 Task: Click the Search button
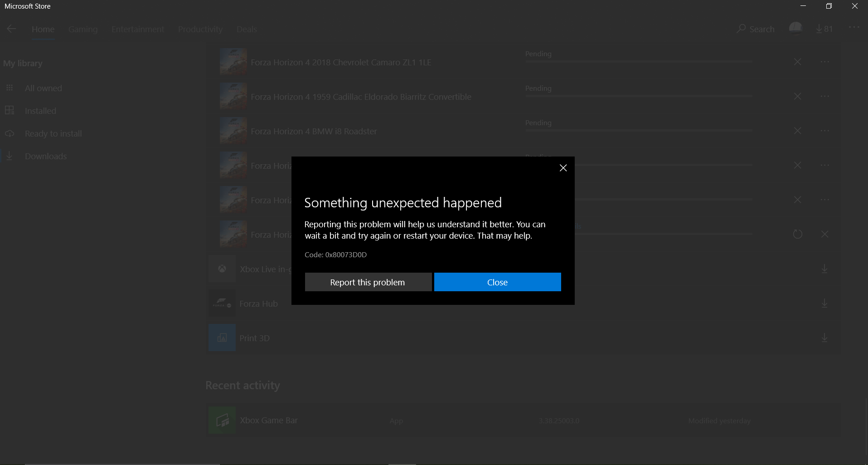tap(756, 29)
